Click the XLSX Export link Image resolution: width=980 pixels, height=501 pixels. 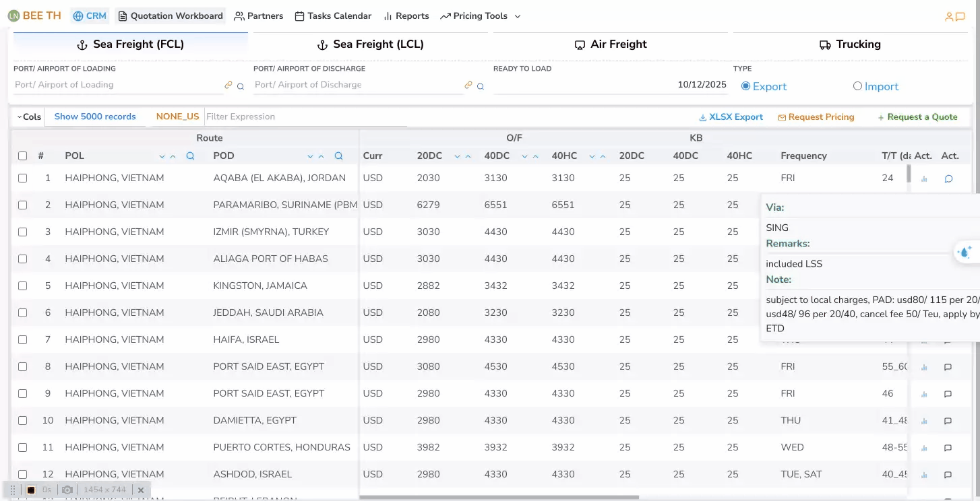click(731, 117)
